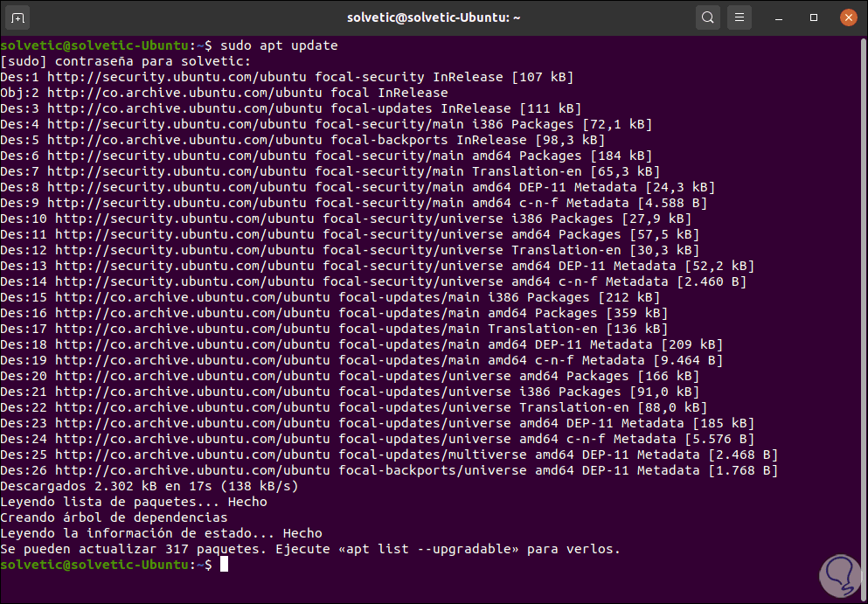Select the Des:24 line with 5.576 B
Viewport: 868px width, 604px height.
point(378,440)
